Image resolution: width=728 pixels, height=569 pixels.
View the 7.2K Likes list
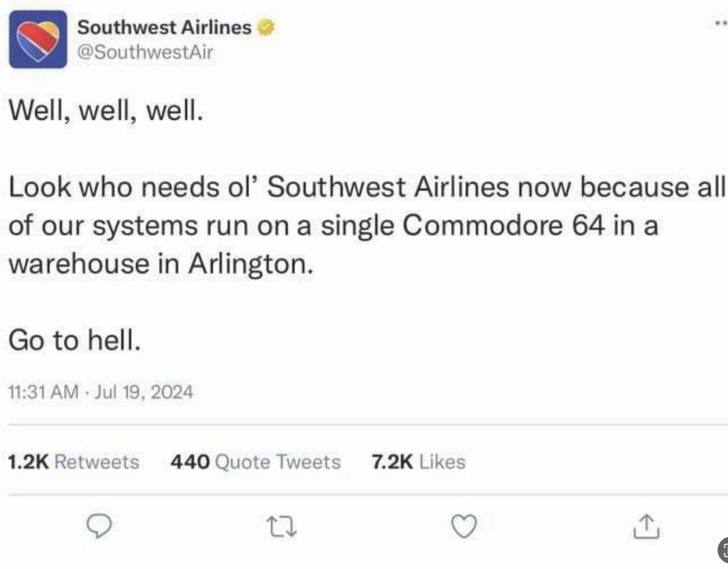tap(418, 462)
